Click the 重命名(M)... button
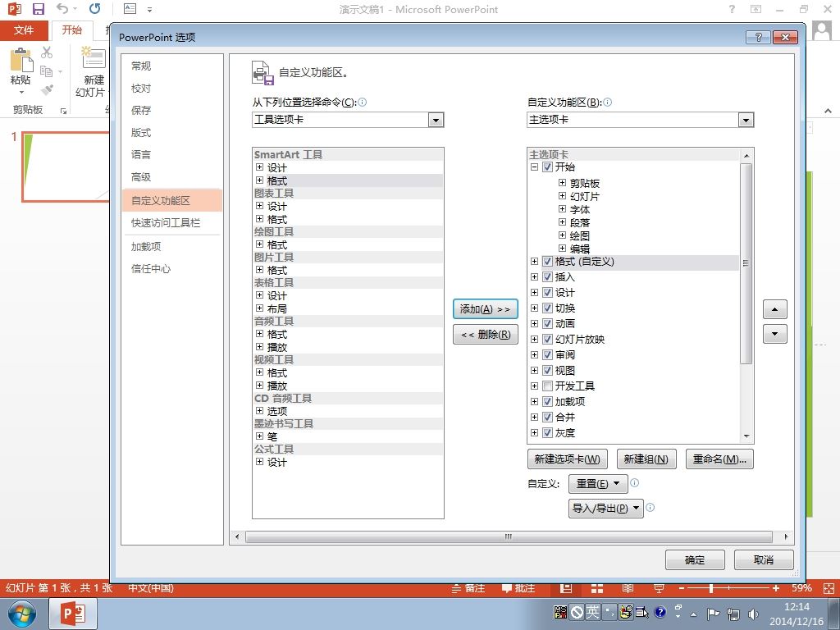Viewport: 840px width, 630px height. click(719, 459)
